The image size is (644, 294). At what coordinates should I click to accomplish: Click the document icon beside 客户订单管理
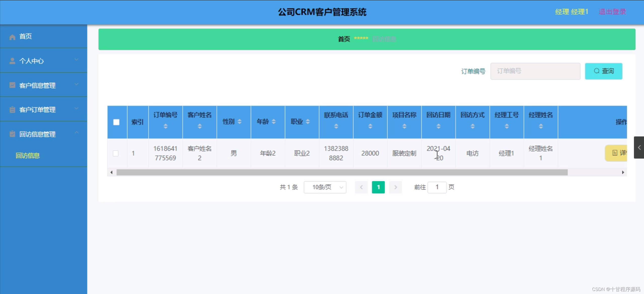tap(12, 109)
